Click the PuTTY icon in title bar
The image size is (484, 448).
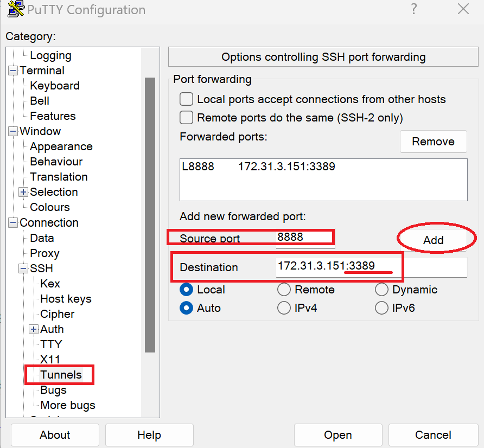(x=16, y=9)
